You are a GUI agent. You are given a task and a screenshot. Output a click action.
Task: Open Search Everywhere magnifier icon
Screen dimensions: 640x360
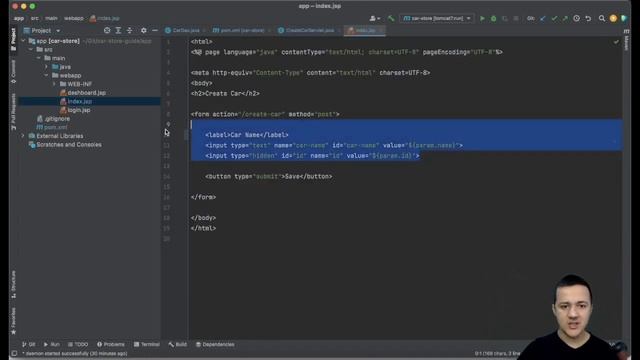[602, 18]
